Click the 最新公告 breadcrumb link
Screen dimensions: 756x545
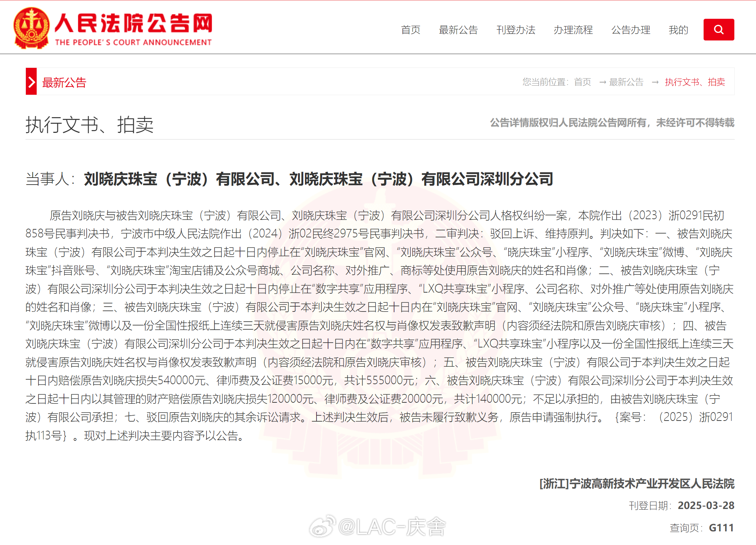(626, 82)
